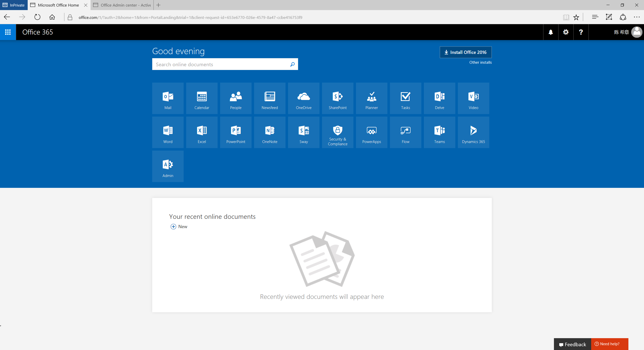
Task: Click the online documents search box
Action: click(221, 64)
